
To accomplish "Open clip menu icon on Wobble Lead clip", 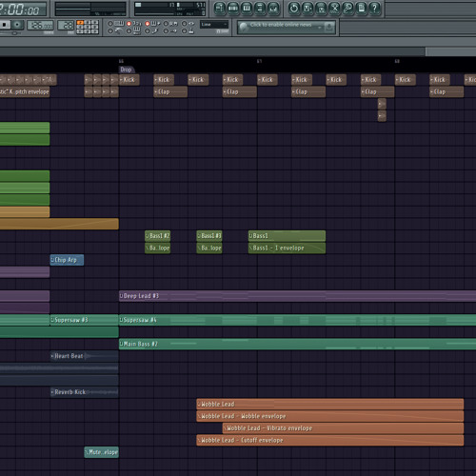I will pos(199,405).
